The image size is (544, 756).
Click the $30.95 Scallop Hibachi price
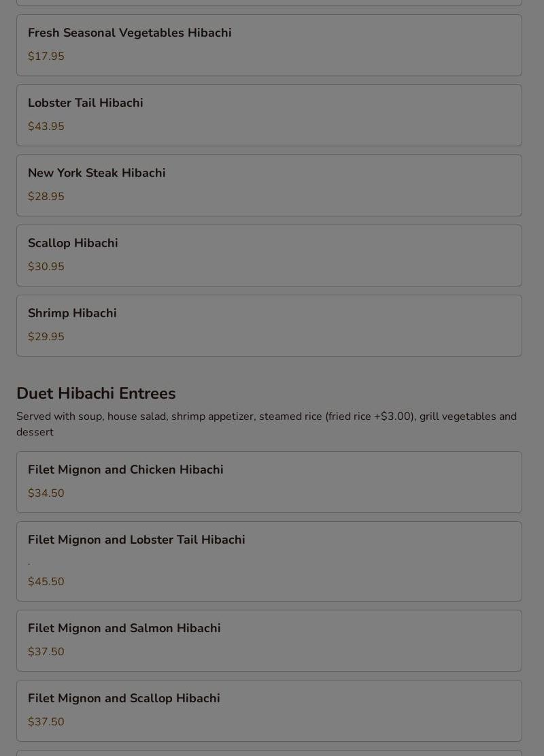(x=46, y=267)
